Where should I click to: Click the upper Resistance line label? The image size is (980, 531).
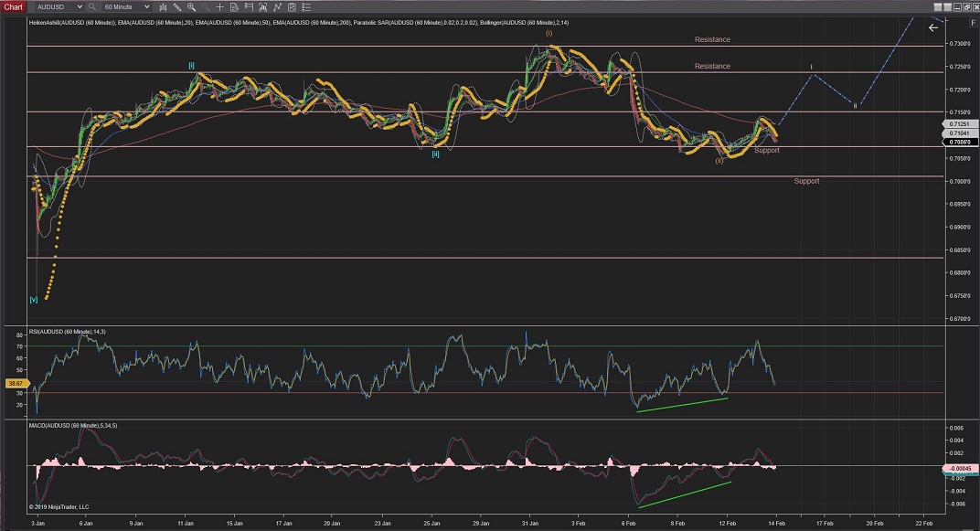712,39
